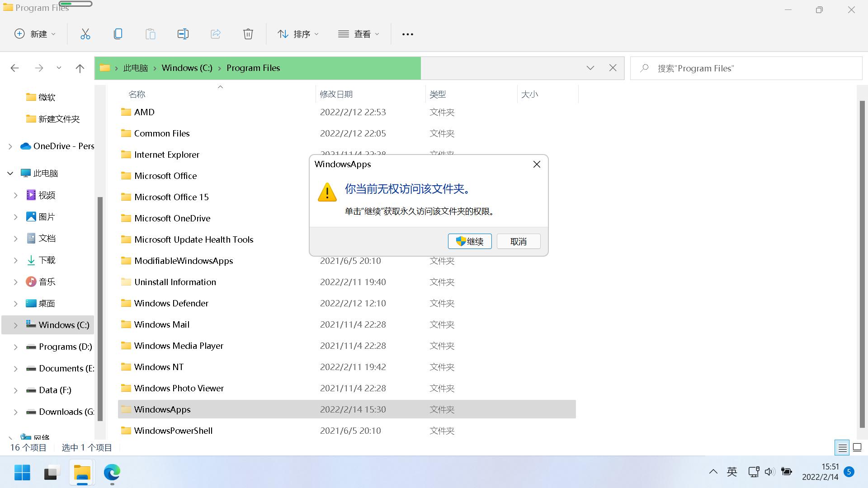868x488 pixels.
Task: Click the search box for Program Files
Action: (x=746, y=68)
